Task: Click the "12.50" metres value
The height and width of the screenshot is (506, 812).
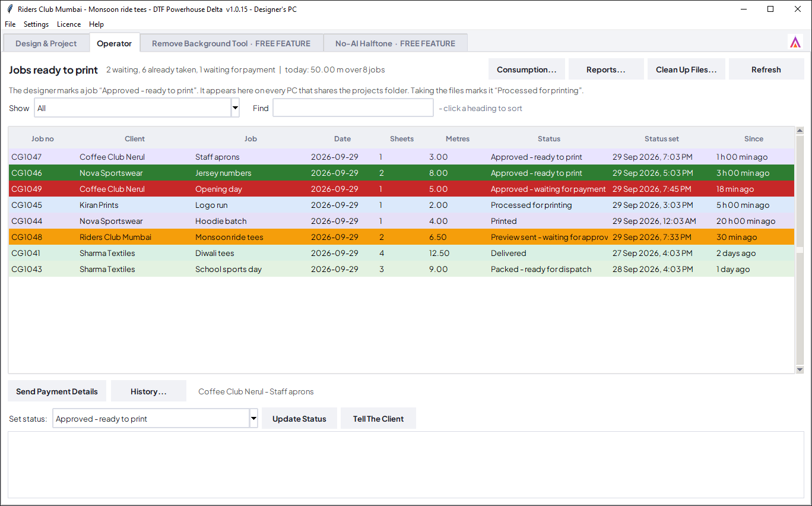Action: [x=439, y=254]
